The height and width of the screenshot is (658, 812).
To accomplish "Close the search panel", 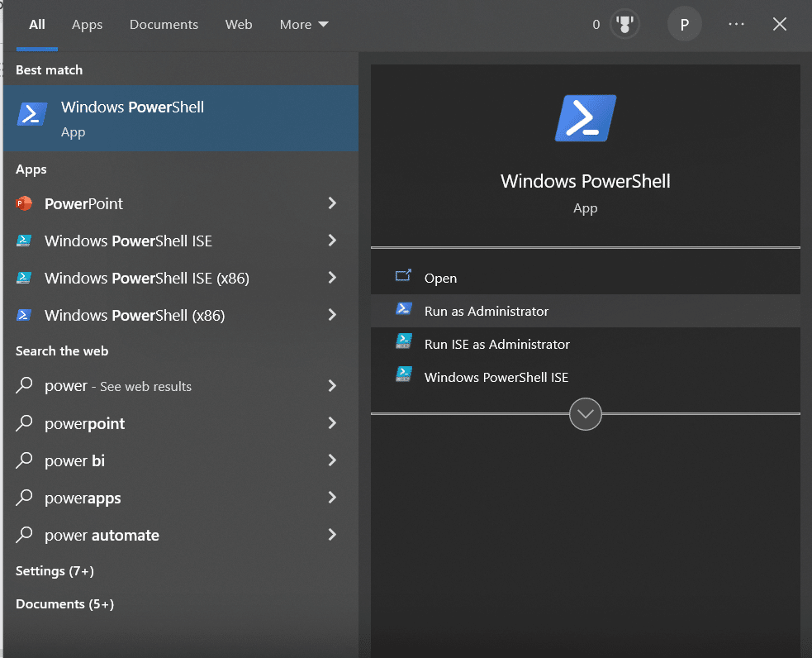I will [780, 24].
